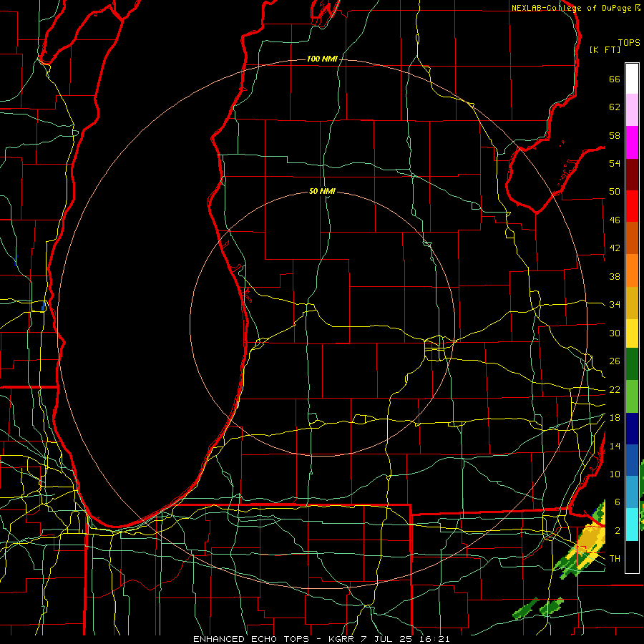Click the [K FT] units label
This screenshot has width=644, height=644.
coord(605,49)
